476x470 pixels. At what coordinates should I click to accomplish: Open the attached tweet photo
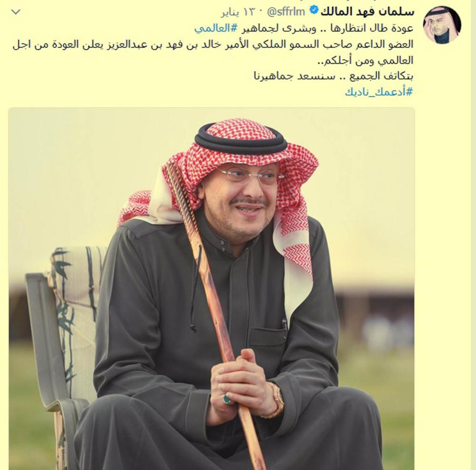coord(212,289)
